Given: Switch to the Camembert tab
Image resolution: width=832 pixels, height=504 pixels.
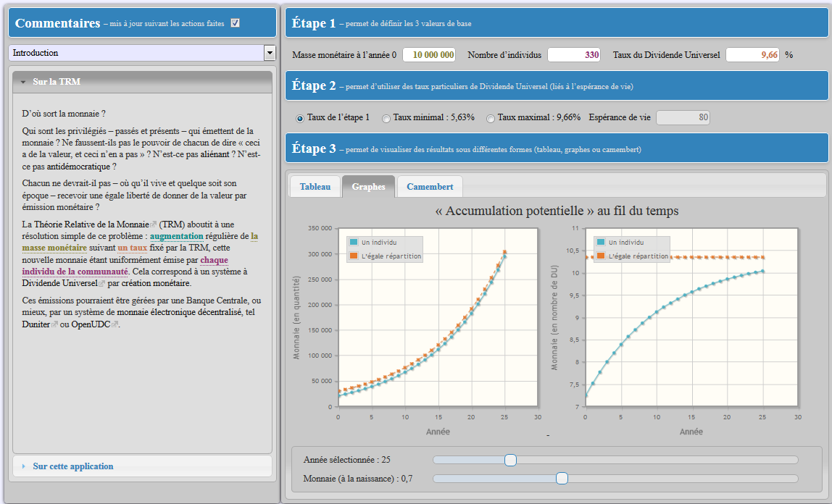Looking at the screenshot, I should 430,187.
